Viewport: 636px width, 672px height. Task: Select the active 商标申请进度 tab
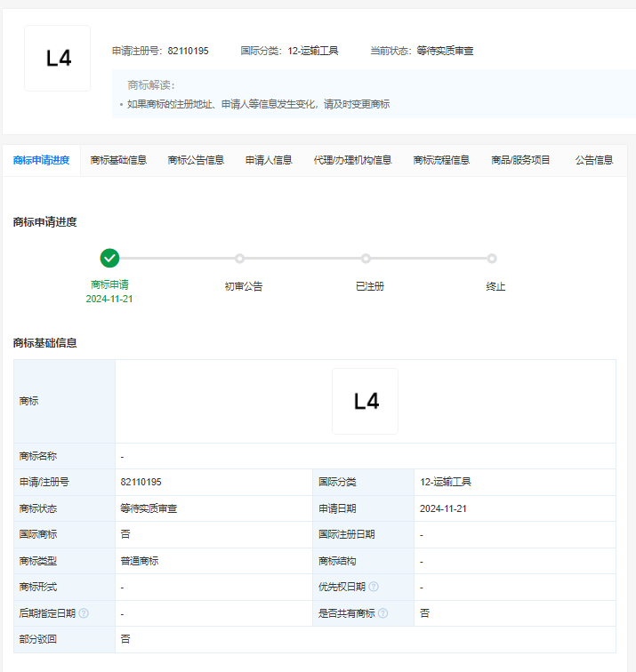click(41, 161)
